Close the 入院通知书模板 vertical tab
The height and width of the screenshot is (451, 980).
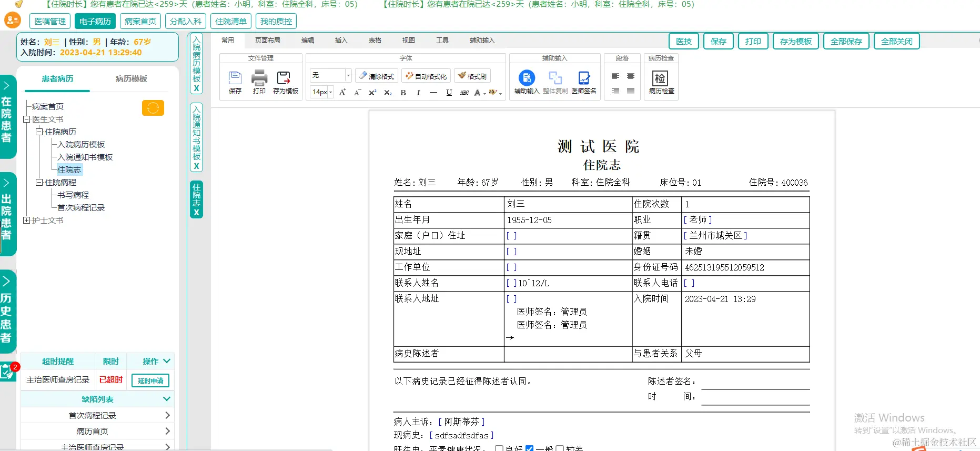196,166
